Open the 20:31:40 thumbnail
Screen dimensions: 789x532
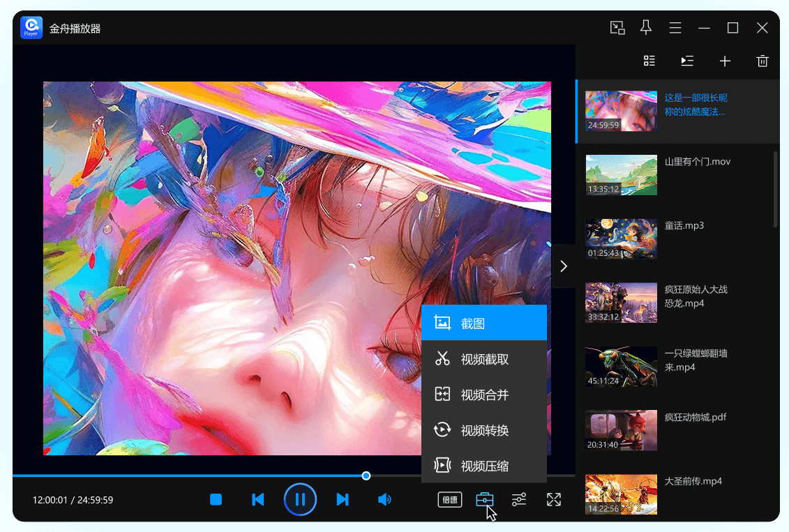[x=621, y=430]
